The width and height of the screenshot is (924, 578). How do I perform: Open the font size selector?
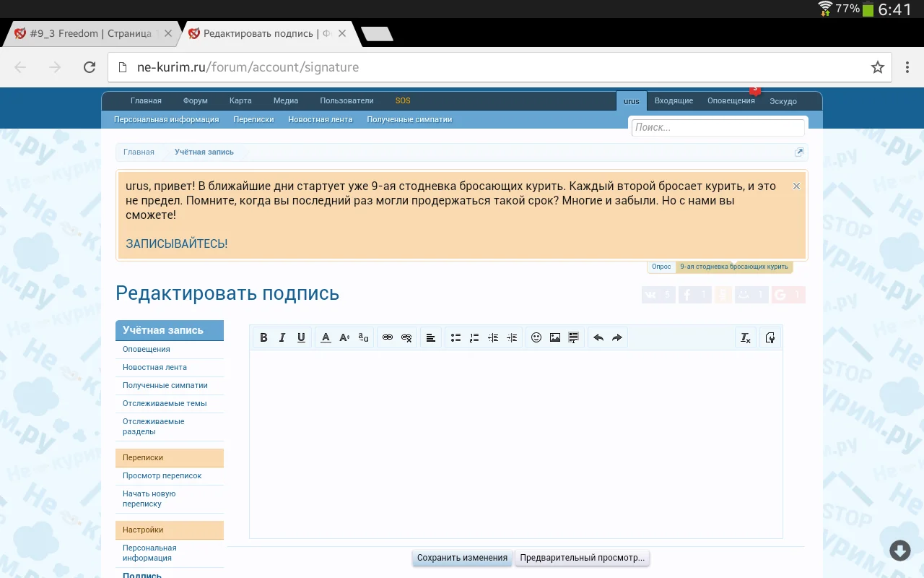344,337
